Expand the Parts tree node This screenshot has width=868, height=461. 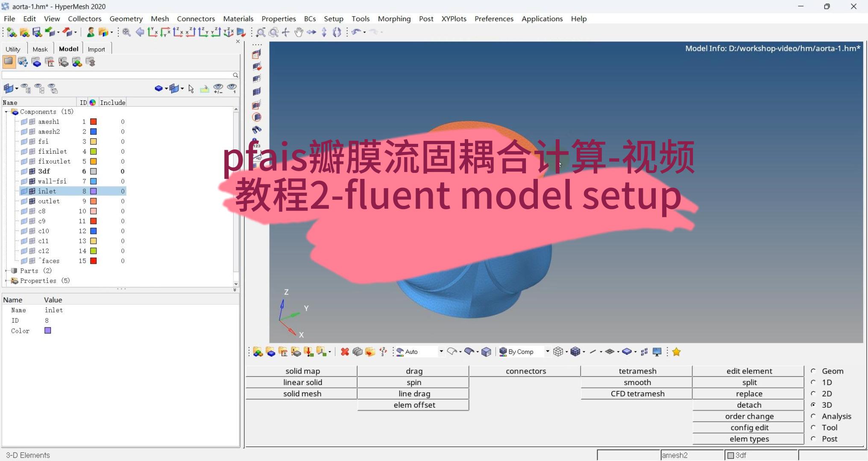pos(6,271)
